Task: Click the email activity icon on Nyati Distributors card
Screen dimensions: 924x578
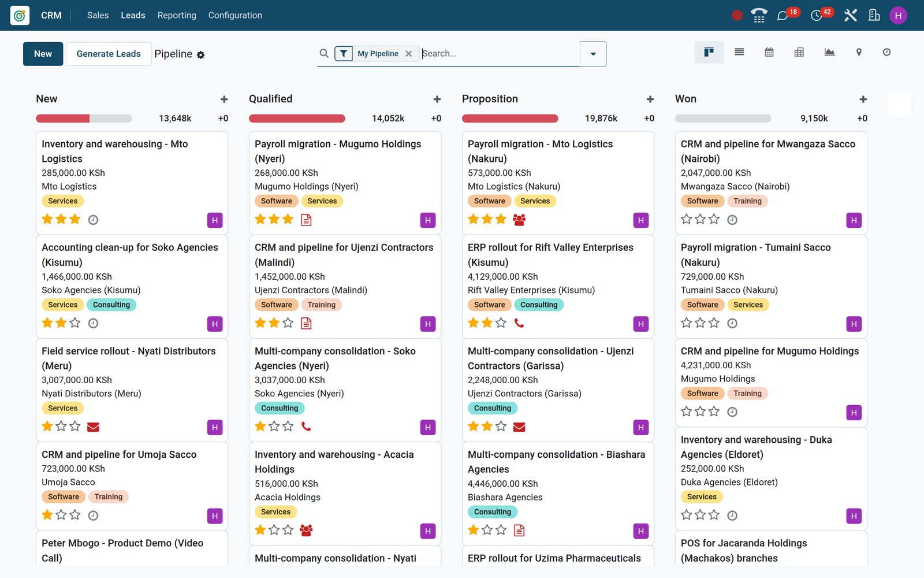Action: coord(93,427)
